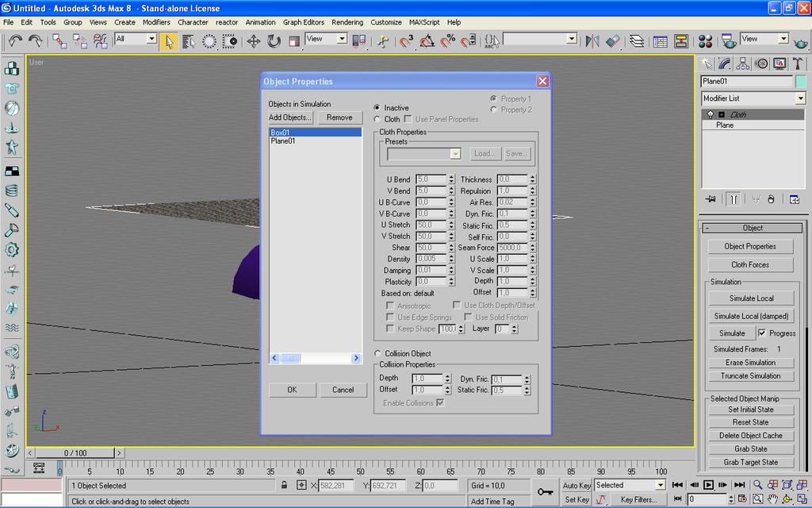
Task: Open the Select by Name tool
Action: (x=189, y=41)
